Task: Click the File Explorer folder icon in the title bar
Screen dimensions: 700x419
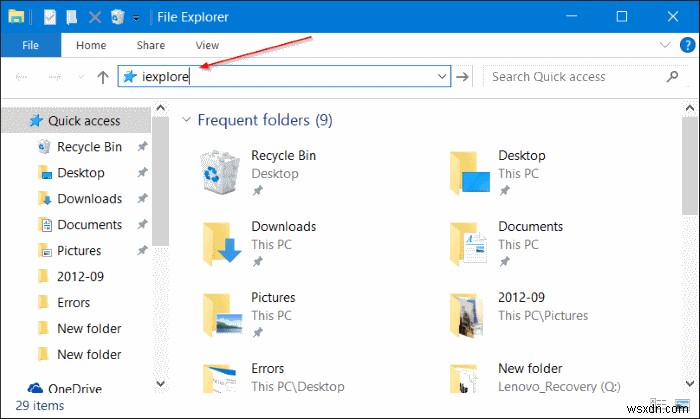Action: [x=16, y=17]
